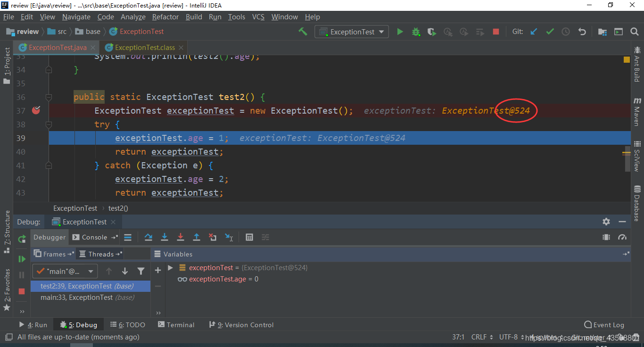This screenshot has width=644, height=347.
Task: Switch to the Console tab
Action: point(94,237)
